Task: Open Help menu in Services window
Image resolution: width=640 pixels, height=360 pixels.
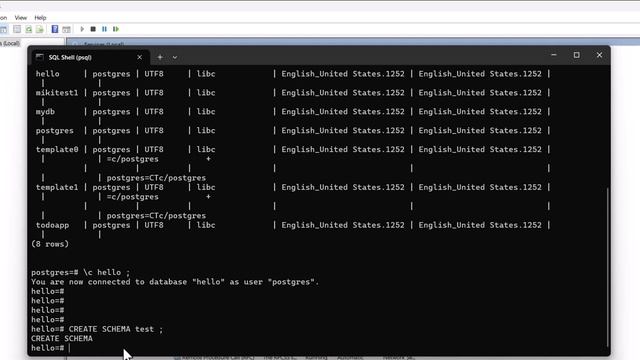Action: point(40,18)
